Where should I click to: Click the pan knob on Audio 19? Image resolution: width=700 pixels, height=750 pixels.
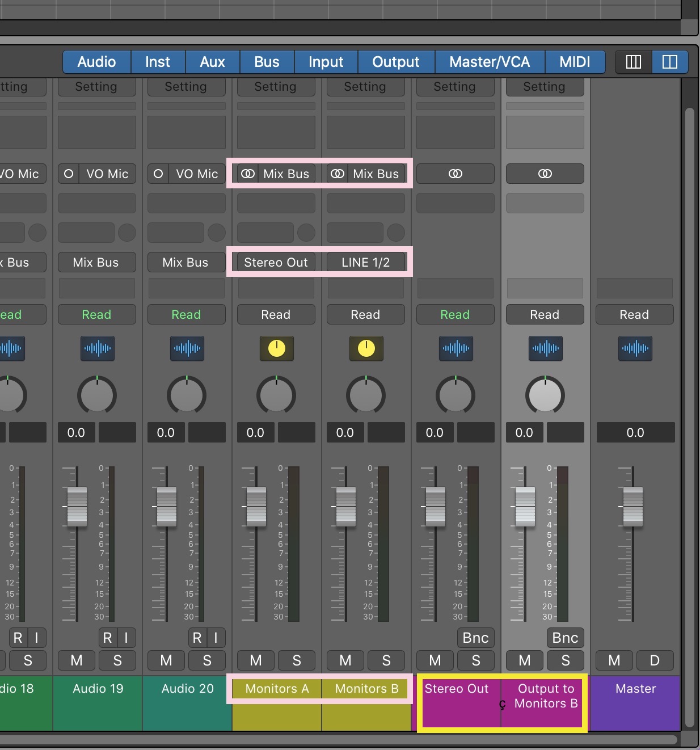coord(96,395)
